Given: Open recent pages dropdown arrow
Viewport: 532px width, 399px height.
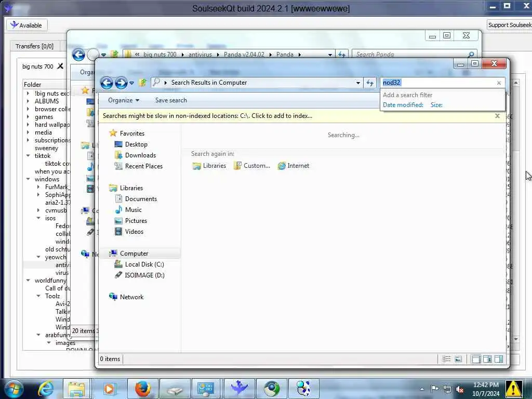Looking at the screenshot, I should (x=131, y=83).
